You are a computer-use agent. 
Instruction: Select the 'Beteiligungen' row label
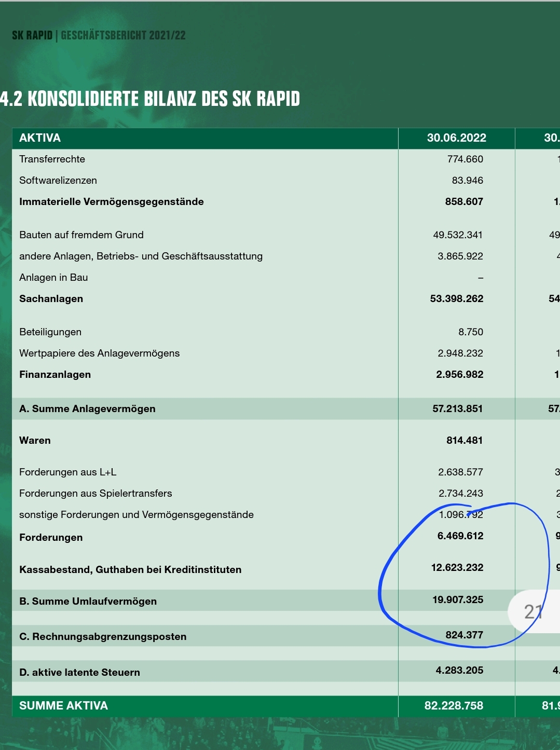[x=50, y=332]
